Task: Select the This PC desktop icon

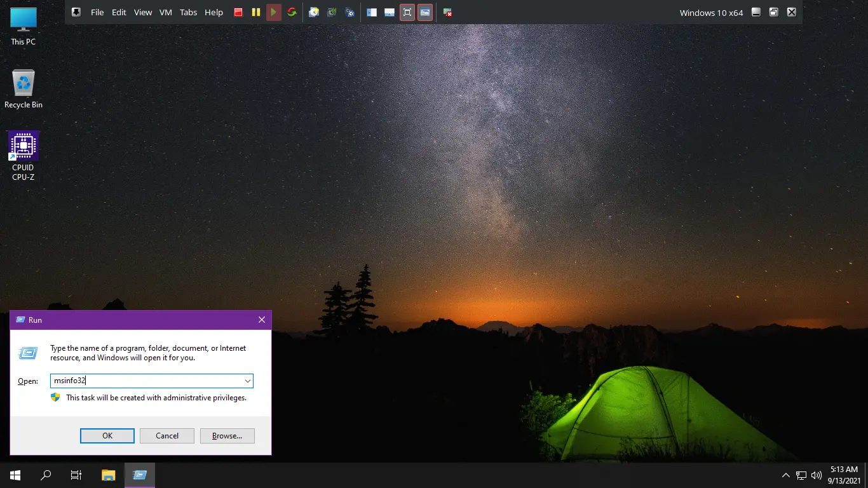Action: coord(24,27)
